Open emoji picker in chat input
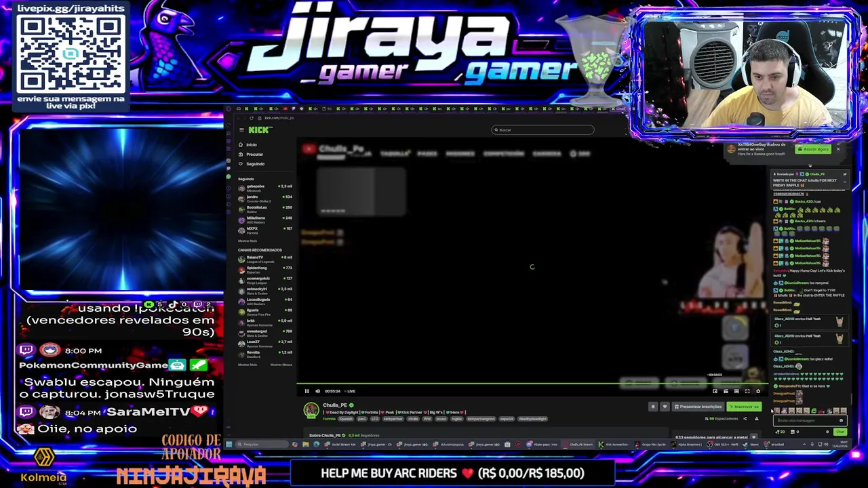The width and height of the screenshot is (868, 488). pyautogui.click(x=841, y=420)
